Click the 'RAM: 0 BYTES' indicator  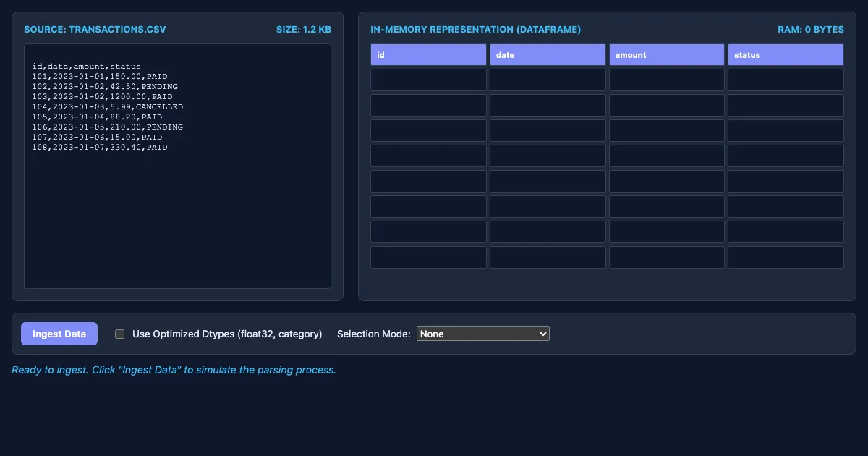coord(810,30)
